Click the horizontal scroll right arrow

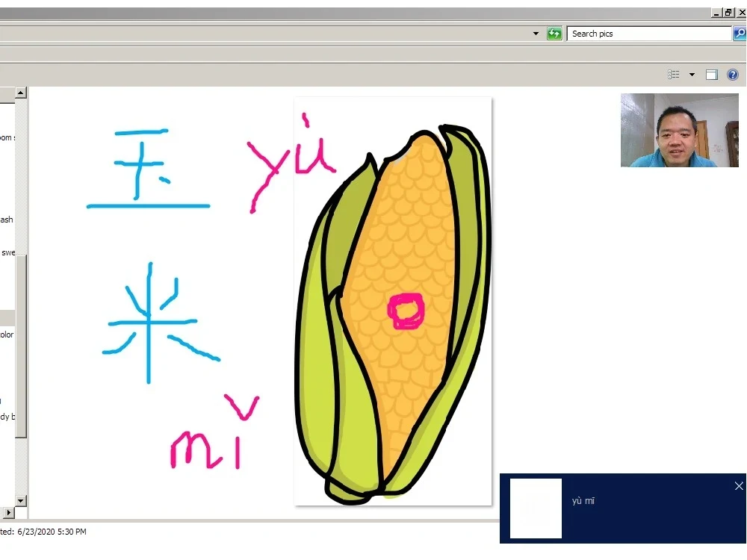coord(8,513)
